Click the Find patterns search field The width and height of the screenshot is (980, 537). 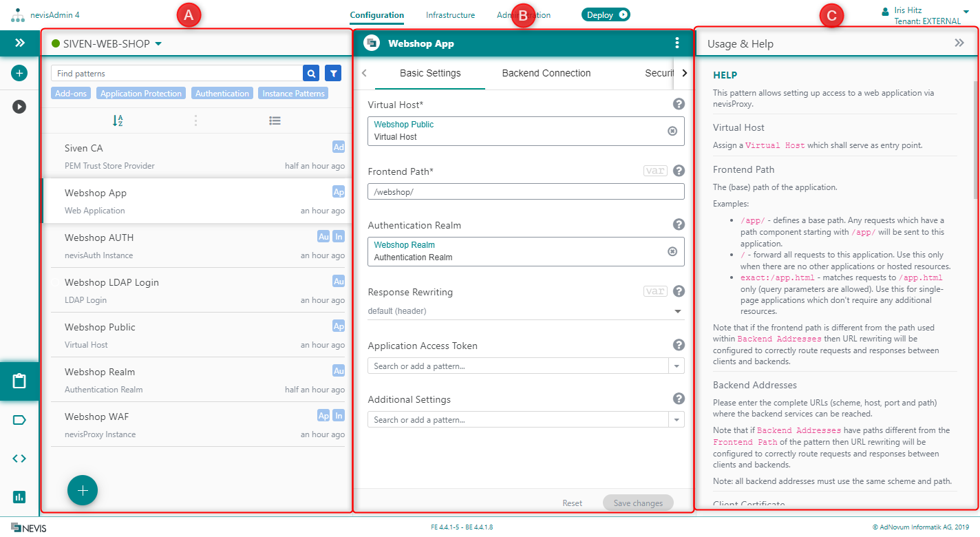[x=177, y=73]
